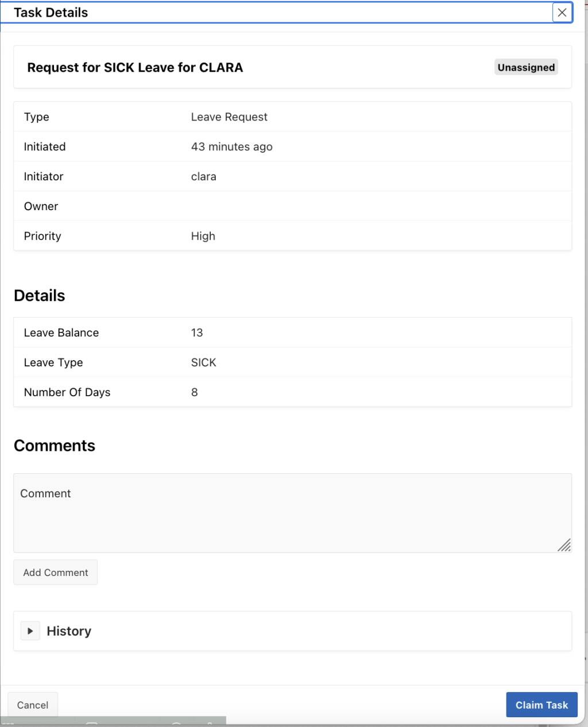Click the Comments section heading
This screenshot has width=588, height=727.
55,446
